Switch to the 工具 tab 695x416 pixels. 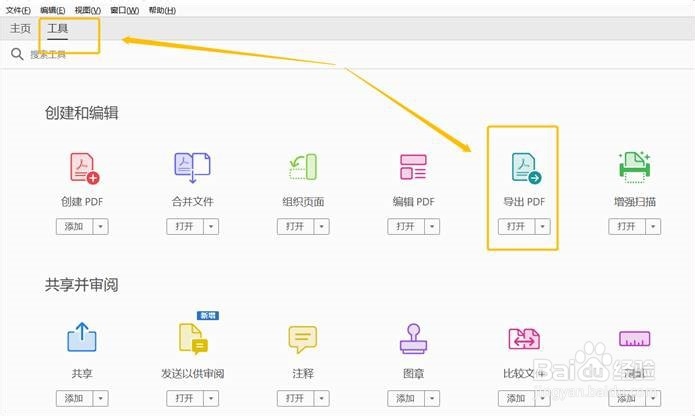(x=58, y=29)
